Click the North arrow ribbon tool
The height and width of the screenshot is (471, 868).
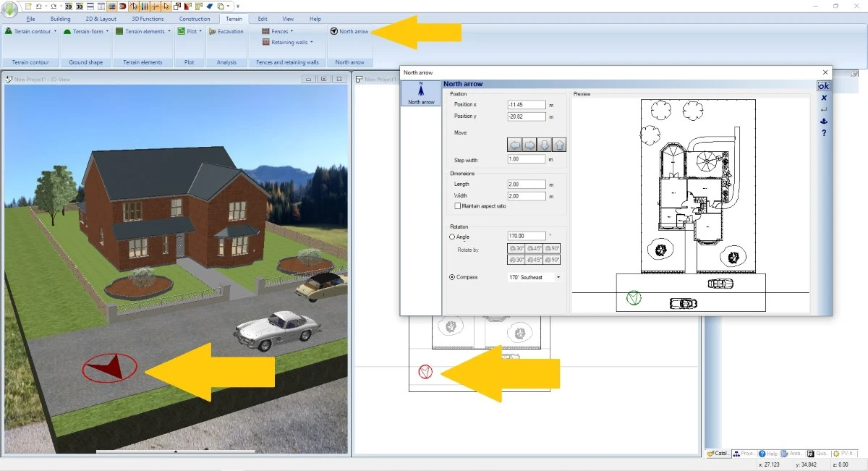click(x=349, y=32)
